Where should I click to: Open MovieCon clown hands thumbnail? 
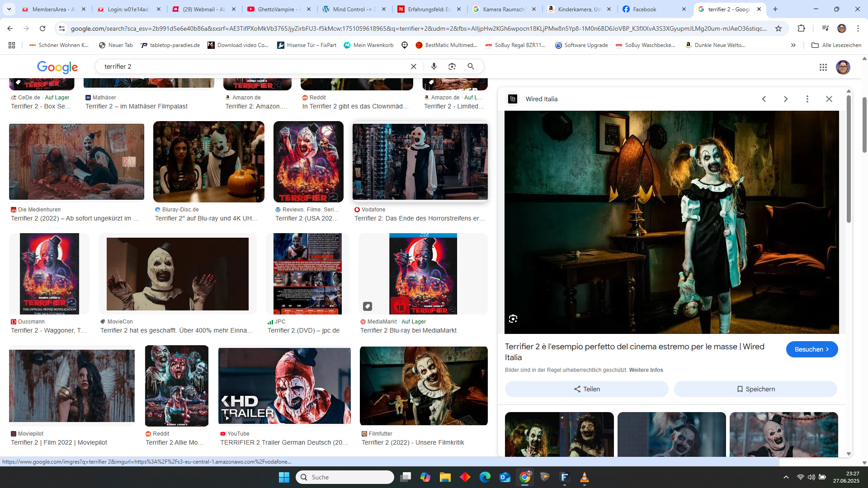[x=178, y=274]
